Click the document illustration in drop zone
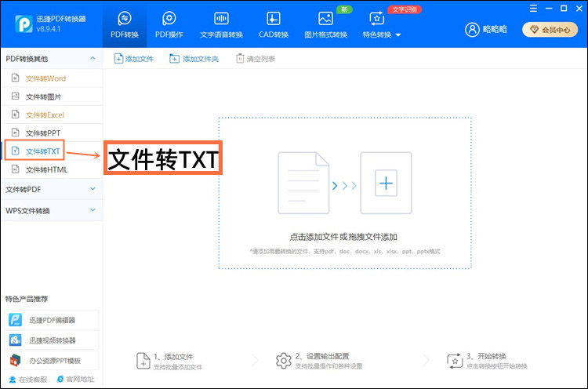The height and width of the screenshot is (389, 588). [303, 183]
